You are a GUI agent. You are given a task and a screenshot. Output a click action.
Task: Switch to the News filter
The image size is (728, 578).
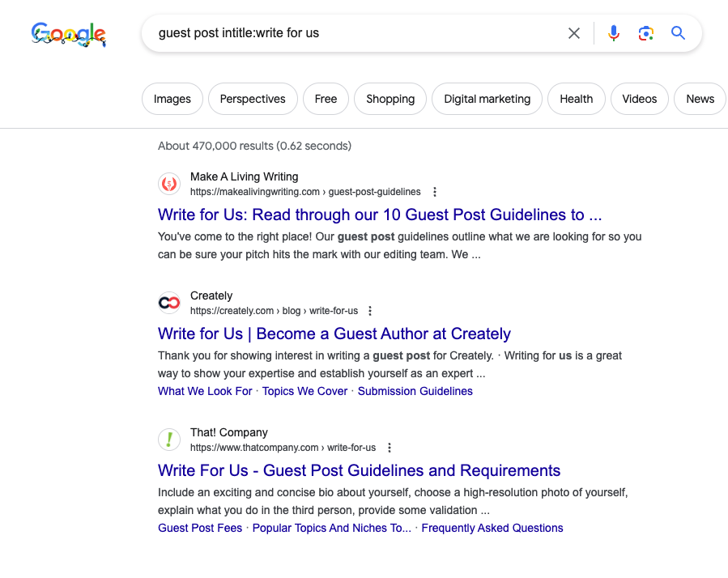700,99
